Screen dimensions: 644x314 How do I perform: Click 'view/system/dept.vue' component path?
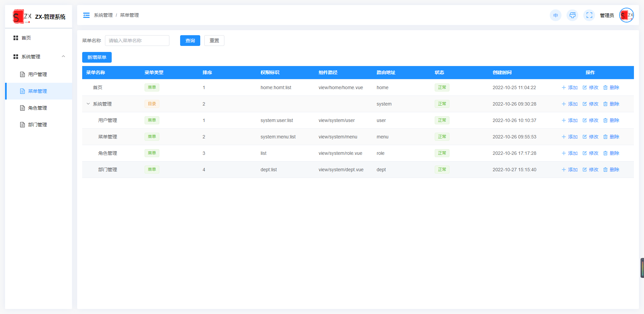click(341, 170)
